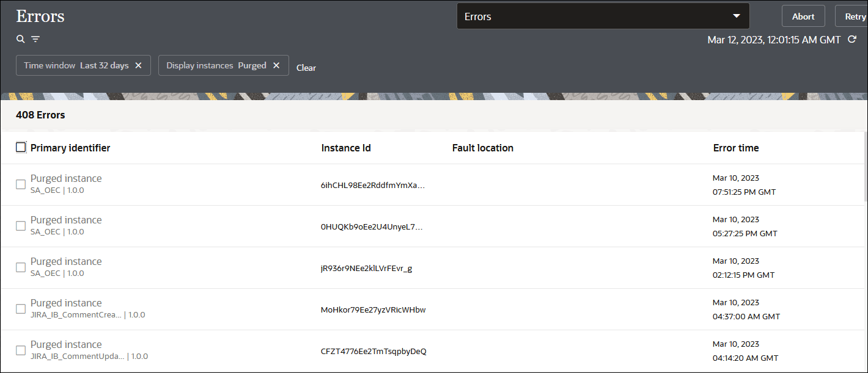Click the dropdown arrow in the Errors selector
Image resolution: width=868 pixels, height=373 pixels.
click(737, 15)
